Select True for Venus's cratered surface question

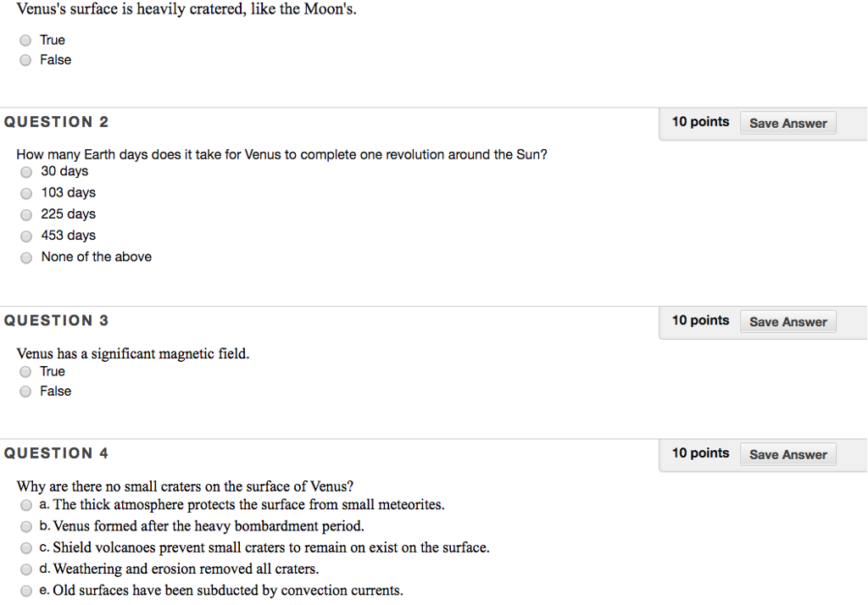pos(25,41)
